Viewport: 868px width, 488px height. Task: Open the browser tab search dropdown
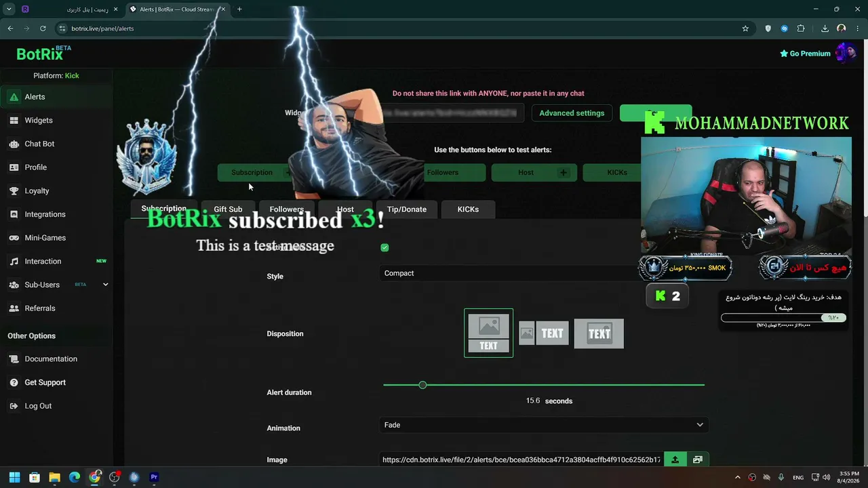pos(9,9)
